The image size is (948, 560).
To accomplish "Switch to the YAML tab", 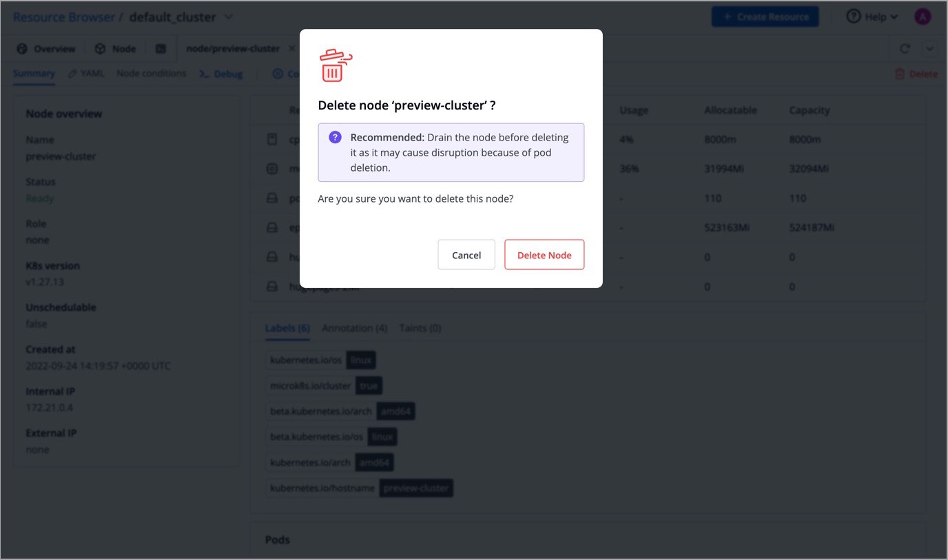I will [x=86, y=74].
